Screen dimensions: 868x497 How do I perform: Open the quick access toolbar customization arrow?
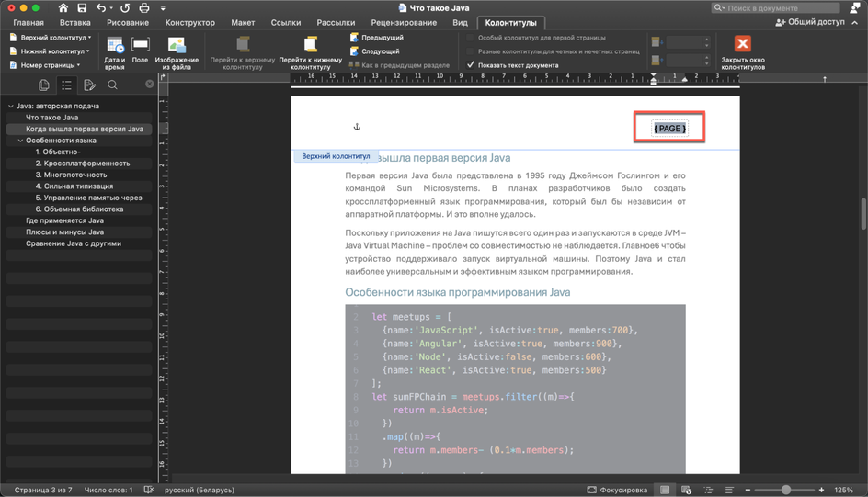coord(163,8)
